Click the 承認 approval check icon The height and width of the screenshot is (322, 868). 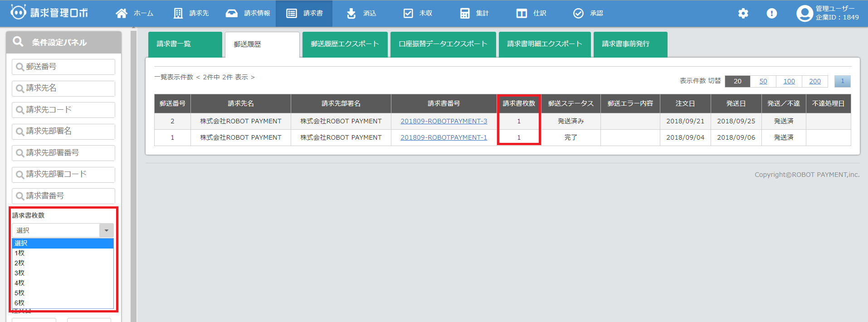point(578,14)
